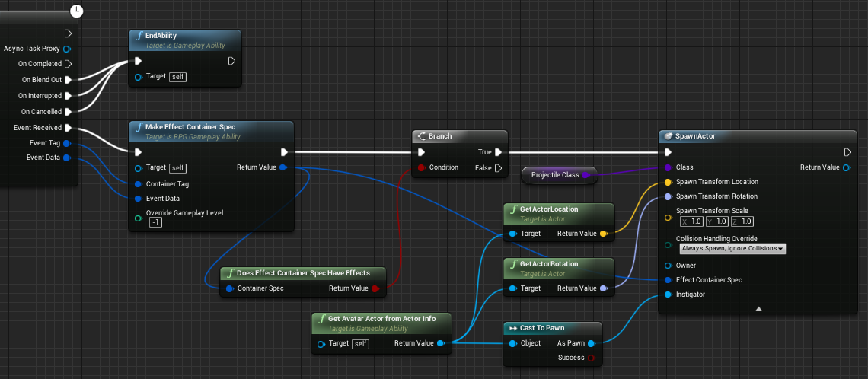Expand SpawnActor node's advanced pins arrow
This screenshot has height=379, width=868.
(x=759, y=309)
